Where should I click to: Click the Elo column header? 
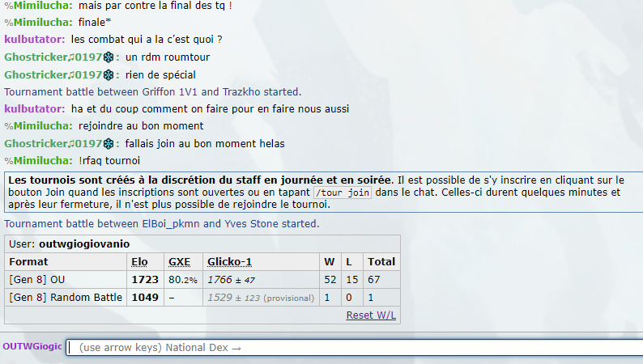coord(139,261)
